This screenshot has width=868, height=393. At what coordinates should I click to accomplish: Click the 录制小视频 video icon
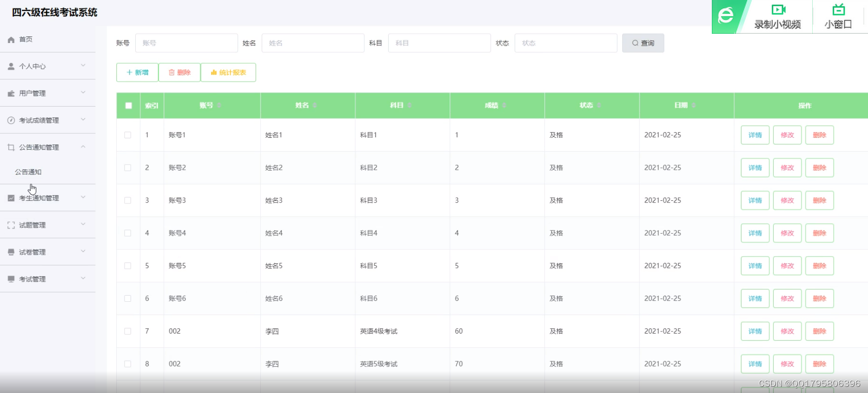[x=778, y=10]
